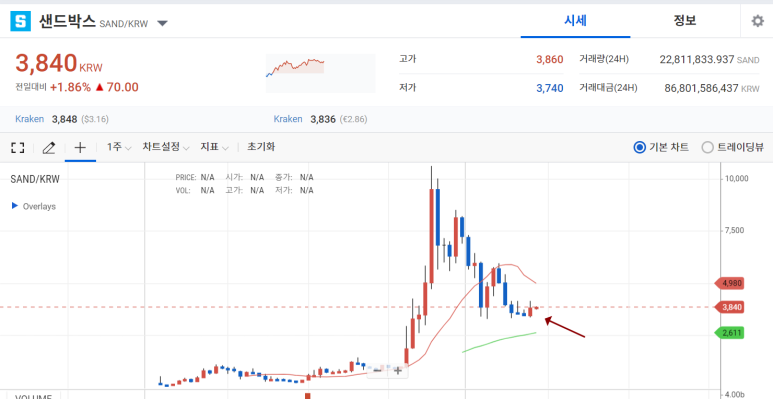The width and height of the screenshot is (773, 399).
Task: Switch to the 시세 tab
Action: [x=575, y=21]
